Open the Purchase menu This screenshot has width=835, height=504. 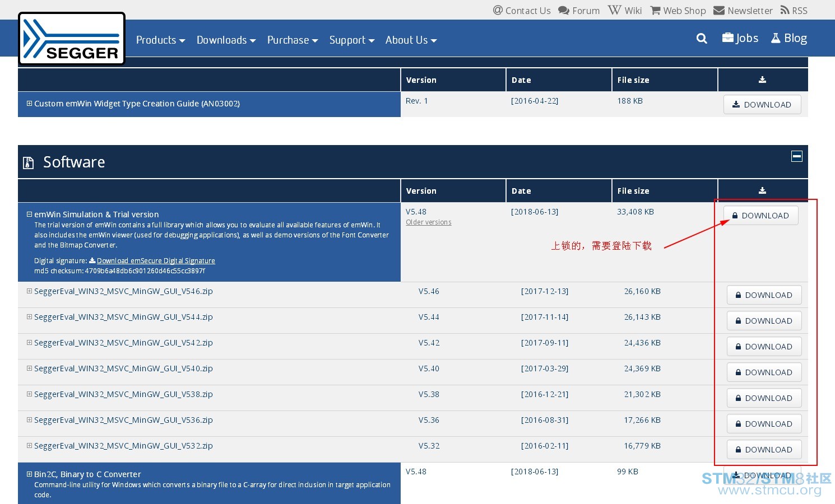[293, 40]
